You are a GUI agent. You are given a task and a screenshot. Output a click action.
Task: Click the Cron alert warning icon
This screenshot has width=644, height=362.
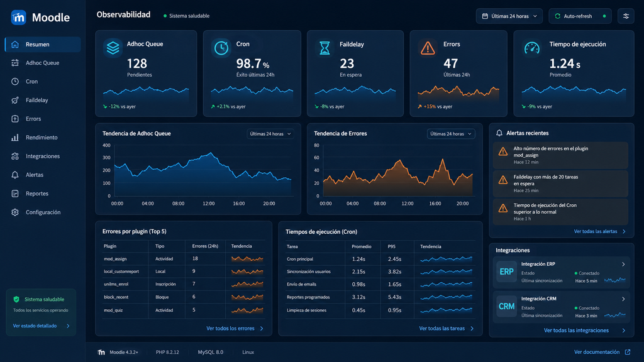tap(502, 209)
